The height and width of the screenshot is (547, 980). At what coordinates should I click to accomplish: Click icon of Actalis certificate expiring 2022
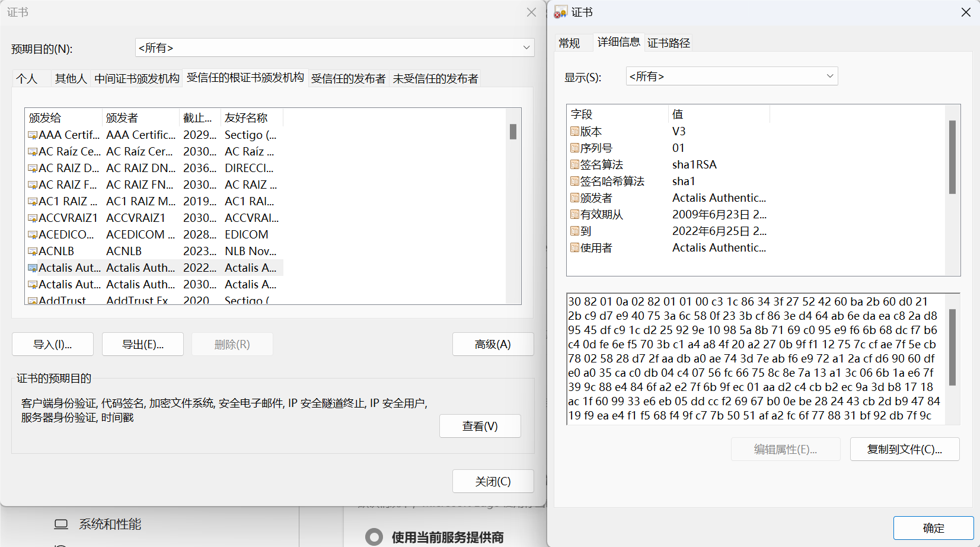(x=33, y=268)
